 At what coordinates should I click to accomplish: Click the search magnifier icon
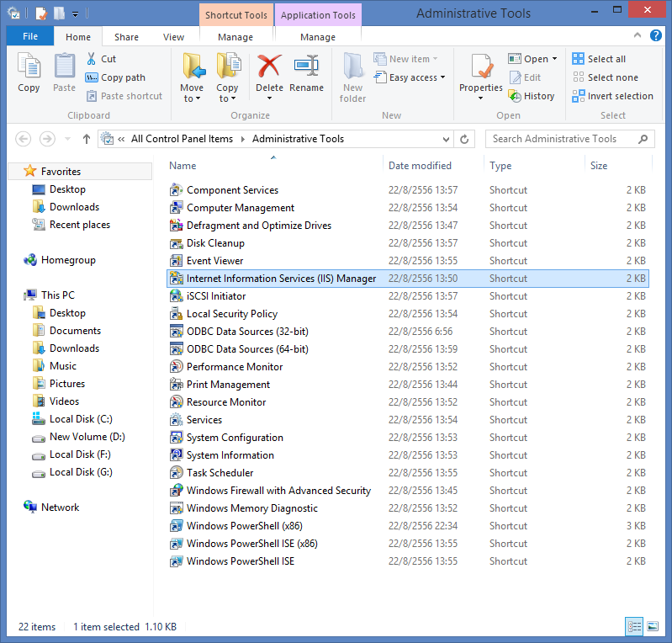[x=643, y=139]
